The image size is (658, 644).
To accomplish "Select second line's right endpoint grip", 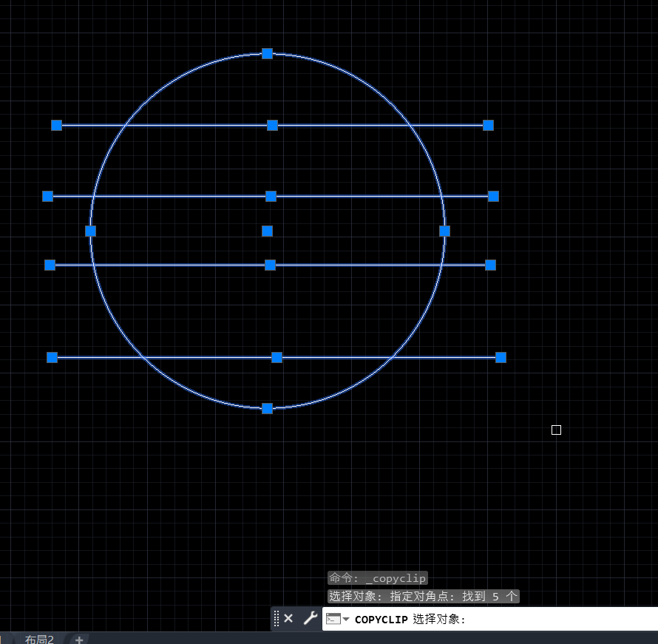I will pyautogui.click(x=493, y=196).
